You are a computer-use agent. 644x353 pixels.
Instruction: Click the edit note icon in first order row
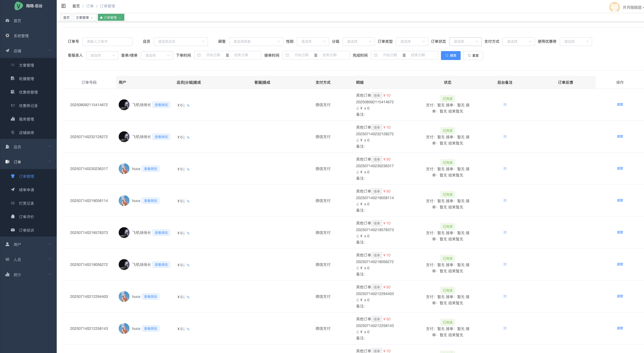click(x=505, y=105)
